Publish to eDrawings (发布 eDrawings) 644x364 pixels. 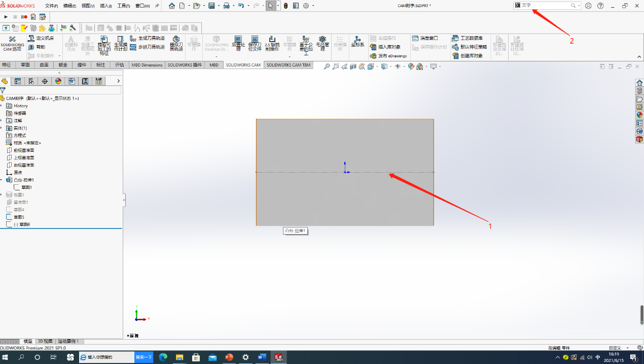[x=388, y=56]
